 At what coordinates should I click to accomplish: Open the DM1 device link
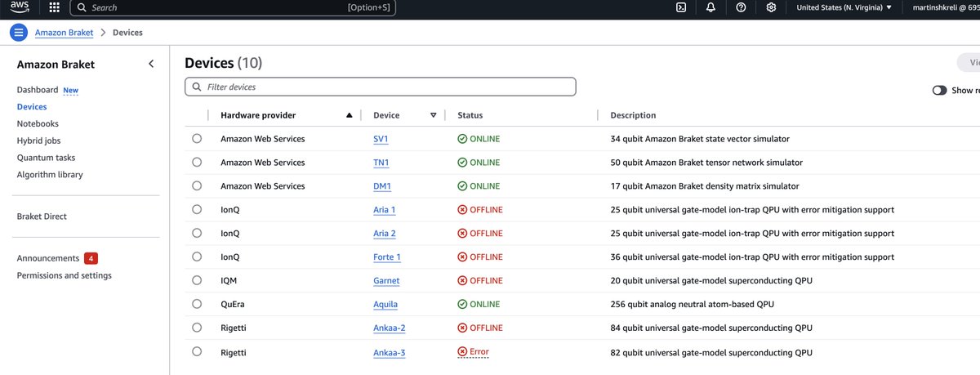382,186
